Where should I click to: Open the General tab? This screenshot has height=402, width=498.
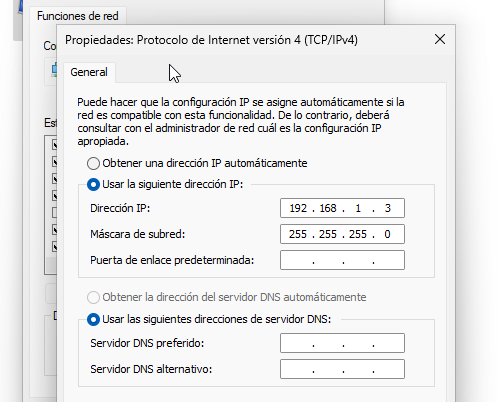89,72
